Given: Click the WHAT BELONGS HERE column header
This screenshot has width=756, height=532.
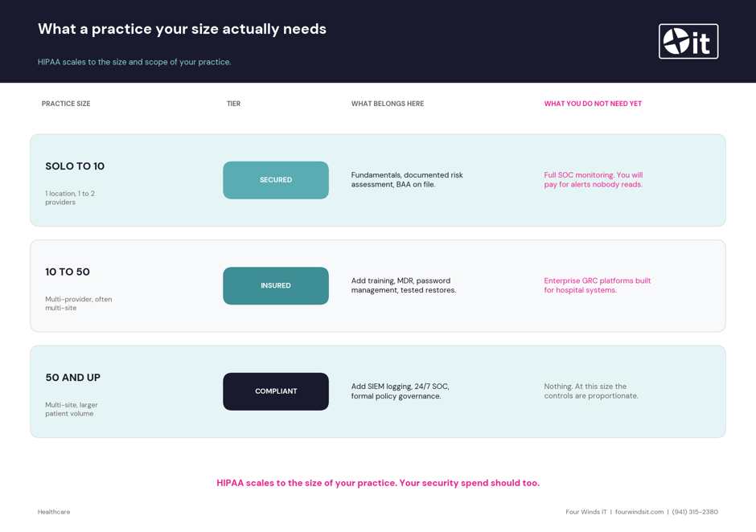Looking at the screenshot, I should coord(388,104).
